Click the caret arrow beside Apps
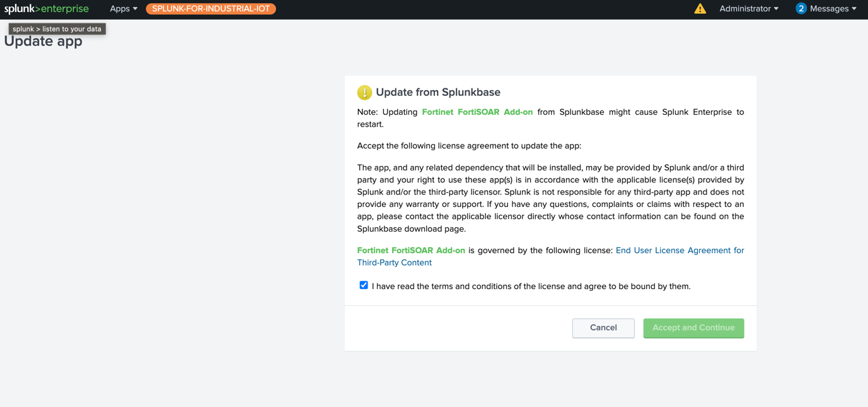This screenshot has width=868, height=407. coord(135,9)
